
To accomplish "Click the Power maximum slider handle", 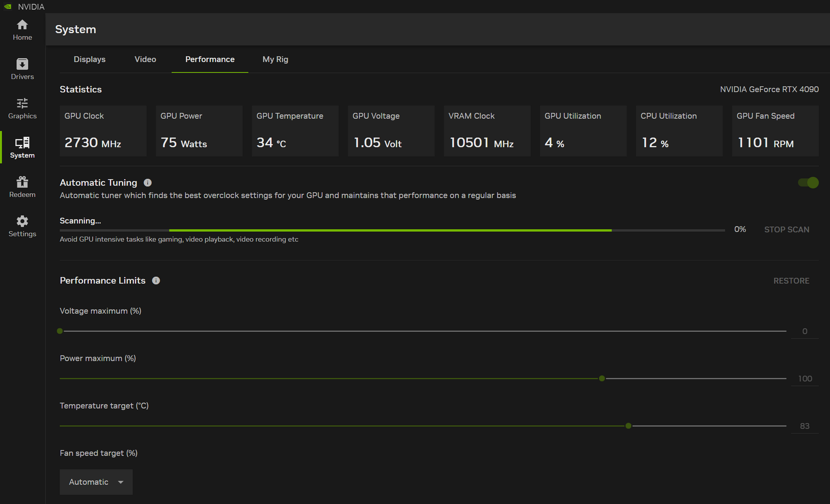I will coord(602,378).
